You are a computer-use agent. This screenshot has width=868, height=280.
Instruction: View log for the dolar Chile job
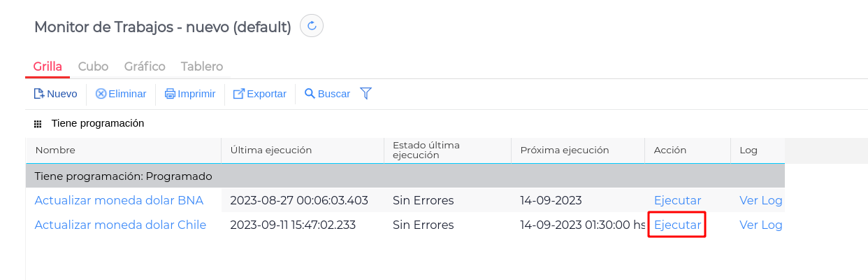(x=760, y=225)
